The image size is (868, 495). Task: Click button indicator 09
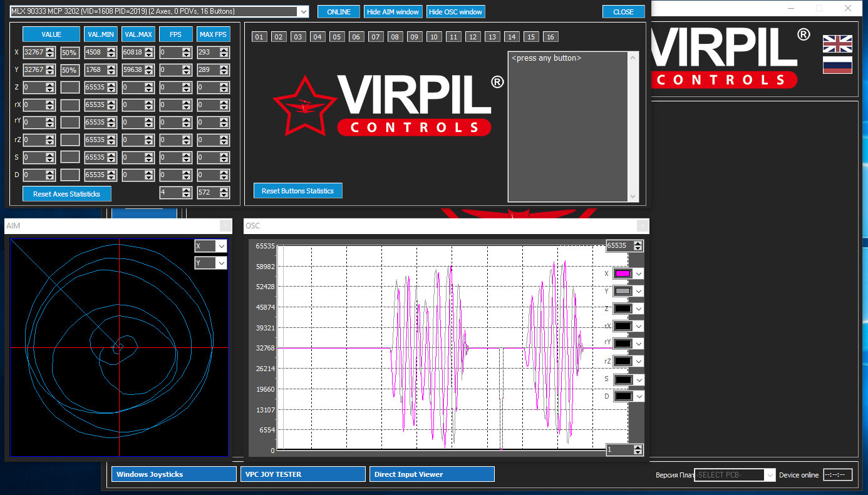point(415,37)
